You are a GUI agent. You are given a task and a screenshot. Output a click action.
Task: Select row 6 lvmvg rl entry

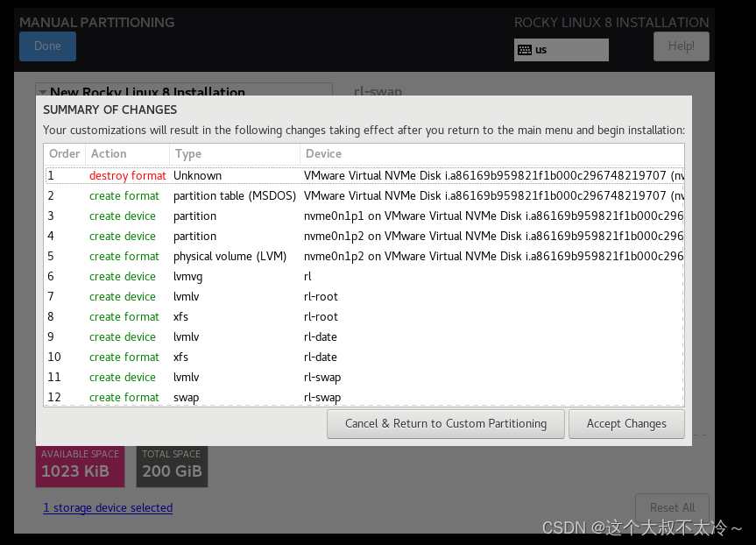tap(364, 276)
